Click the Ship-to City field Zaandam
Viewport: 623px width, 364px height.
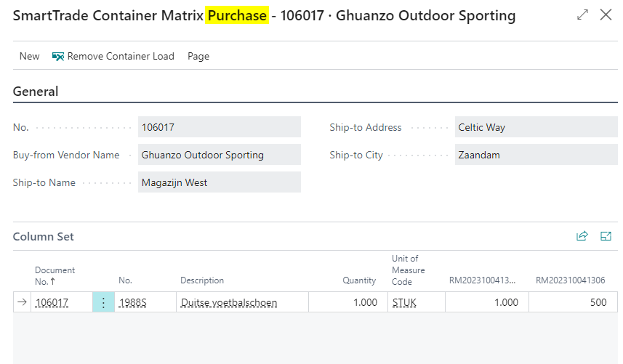pyautogui.click(x=536, y=155)
